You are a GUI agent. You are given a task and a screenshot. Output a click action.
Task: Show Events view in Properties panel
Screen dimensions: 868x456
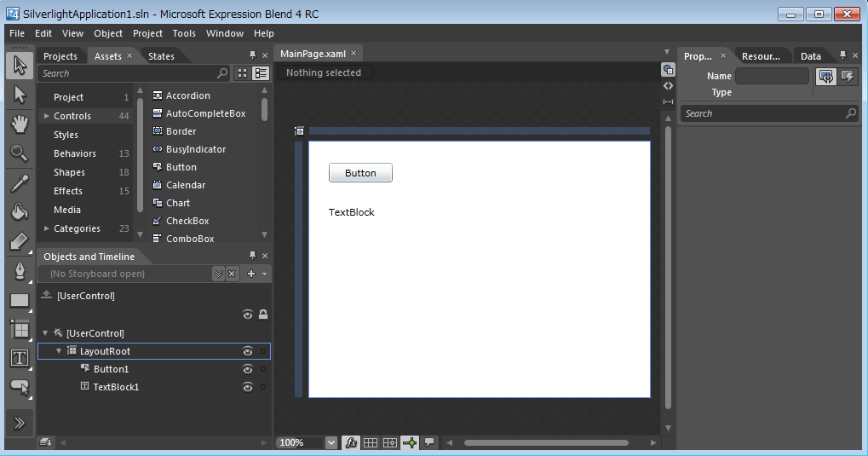pos(848,76)
